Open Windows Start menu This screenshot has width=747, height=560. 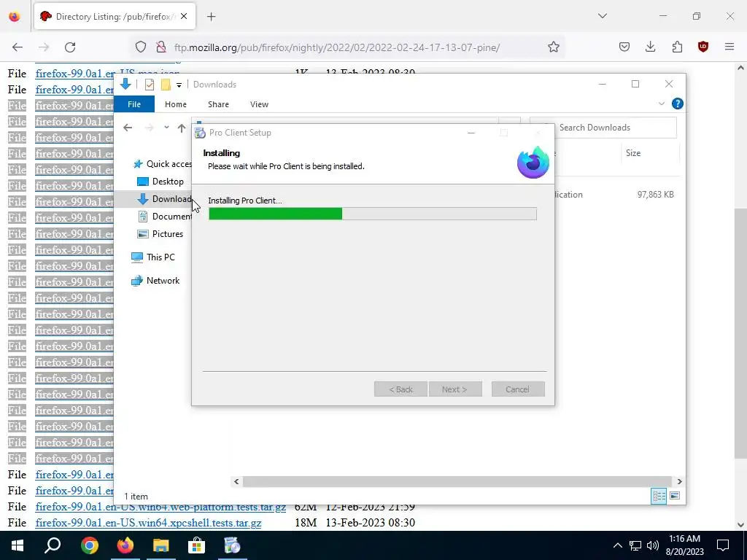tap(18, 545)
